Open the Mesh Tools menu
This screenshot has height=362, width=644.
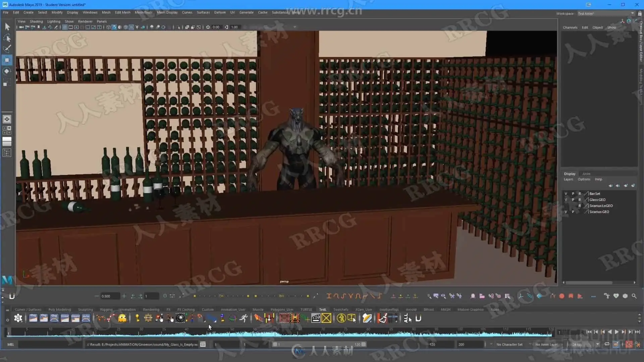[x=144, y=12]
